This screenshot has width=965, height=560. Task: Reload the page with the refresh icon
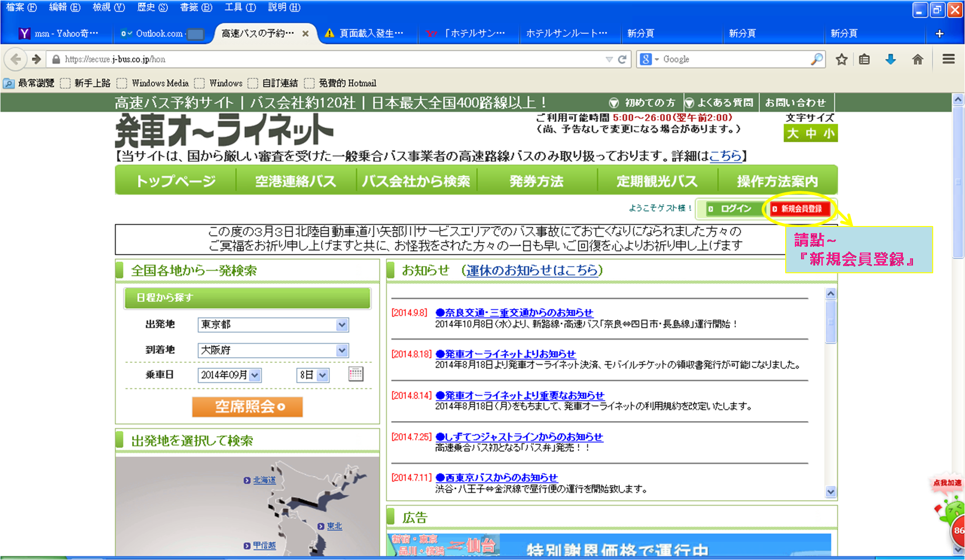coord(622,59)
